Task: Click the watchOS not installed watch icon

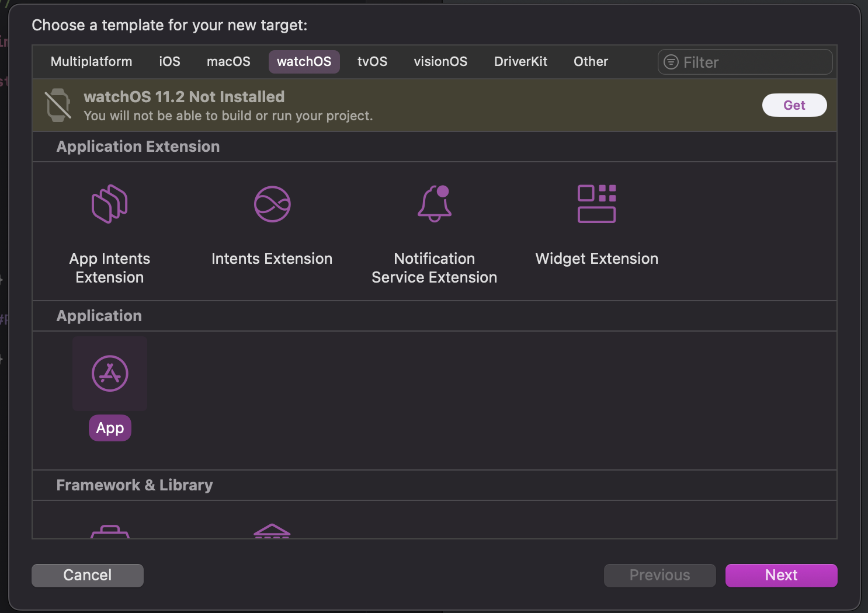Action: 58,105
